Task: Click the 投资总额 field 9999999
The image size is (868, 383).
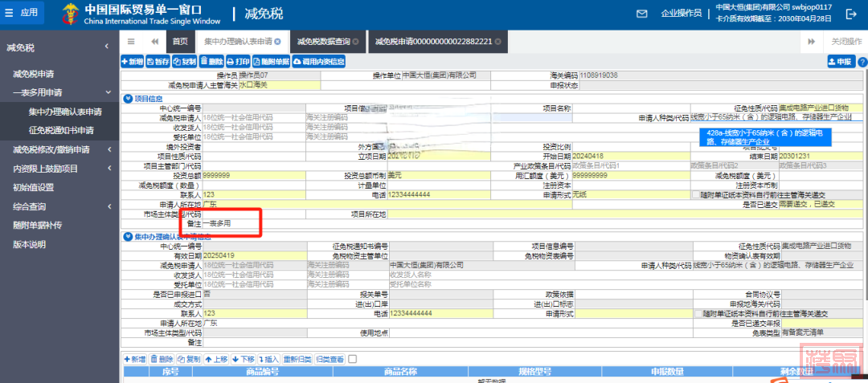Action: pyautogui.click(x=253, y=175)
